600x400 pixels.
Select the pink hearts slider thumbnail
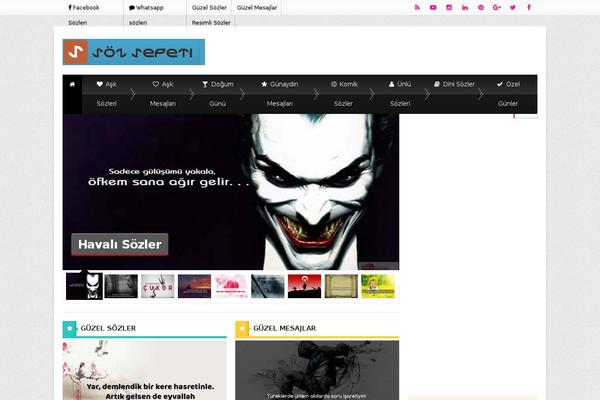(x=231, y=286)
